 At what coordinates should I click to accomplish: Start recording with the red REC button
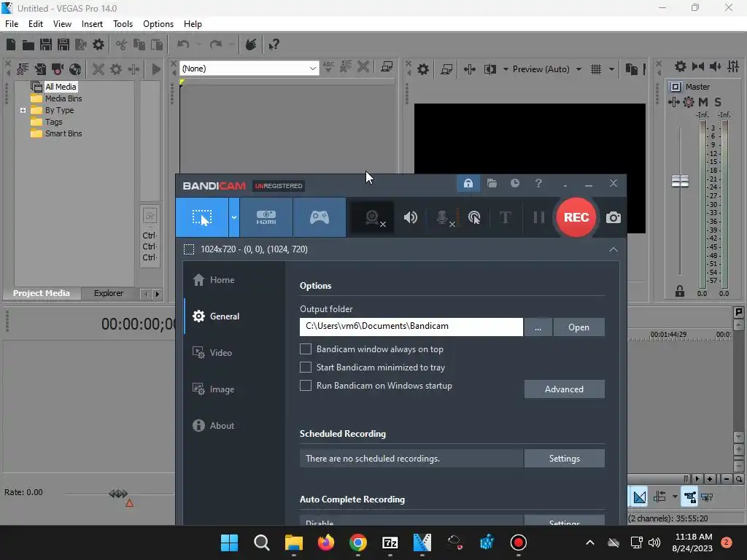(576, 217)
